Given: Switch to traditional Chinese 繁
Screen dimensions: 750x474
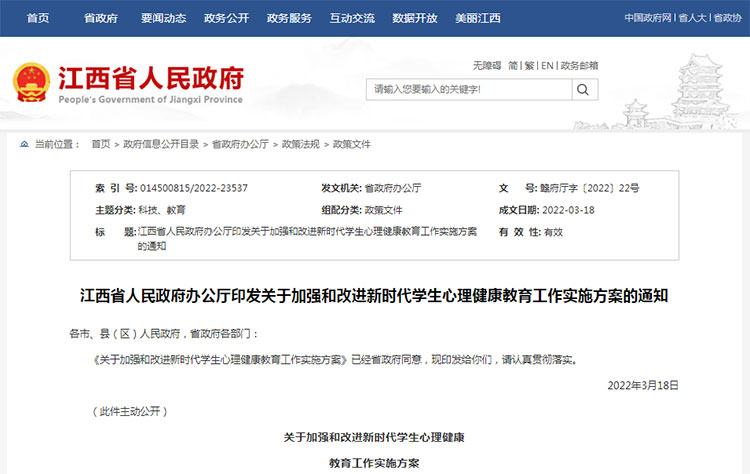Looking at the screenshot, I should tap(530, 65).
